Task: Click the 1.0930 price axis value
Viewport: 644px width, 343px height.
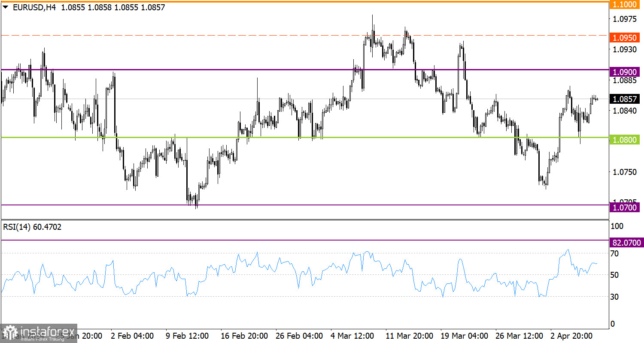Action: coord(625,50)
